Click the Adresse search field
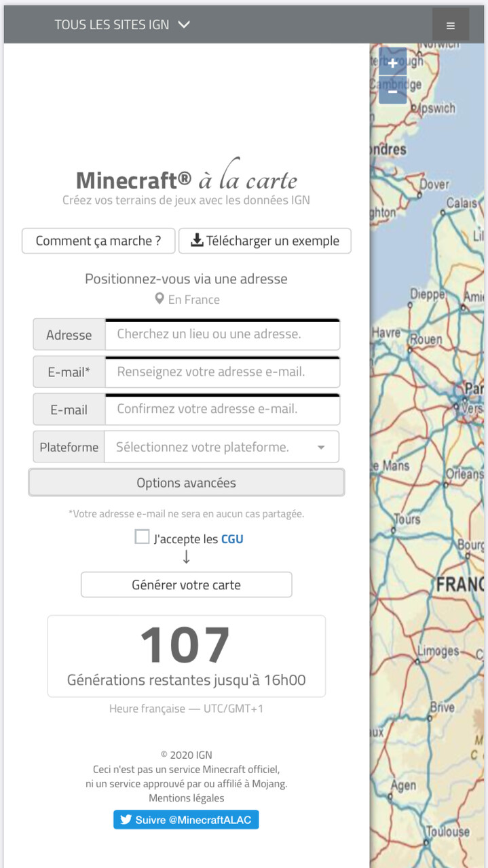Image resolution: width=488 pixels, height=868 pixels. (222, 334)
